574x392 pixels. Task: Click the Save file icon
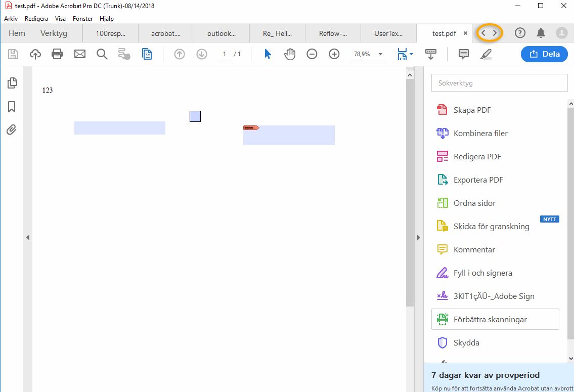tap(13, 54)
